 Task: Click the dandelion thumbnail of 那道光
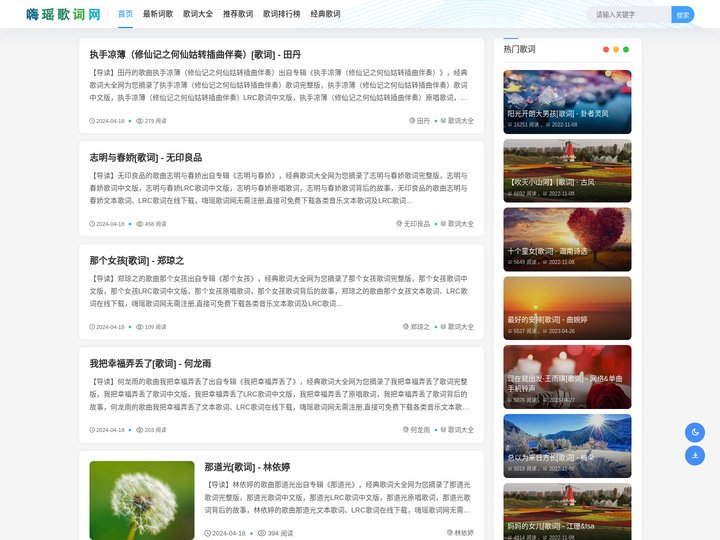pos(142,501)
